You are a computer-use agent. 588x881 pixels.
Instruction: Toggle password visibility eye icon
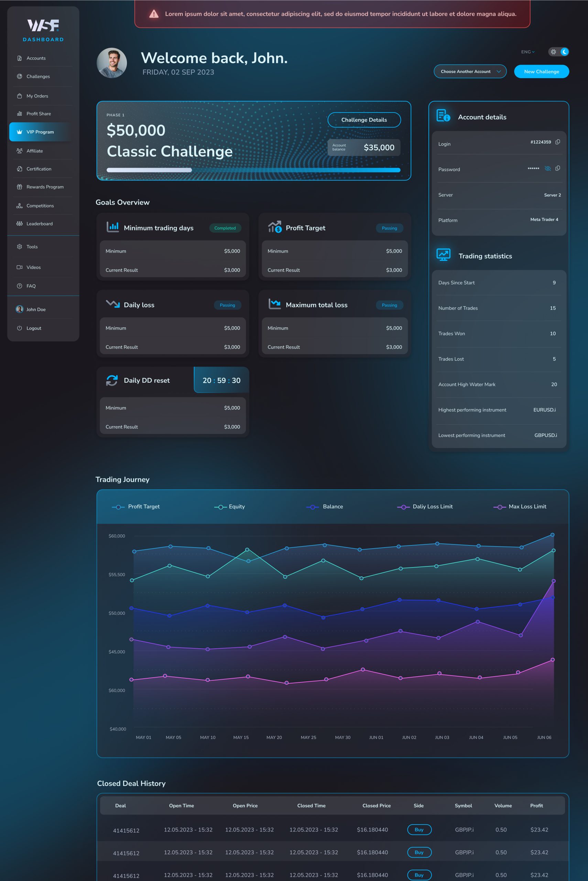[547, 169]
